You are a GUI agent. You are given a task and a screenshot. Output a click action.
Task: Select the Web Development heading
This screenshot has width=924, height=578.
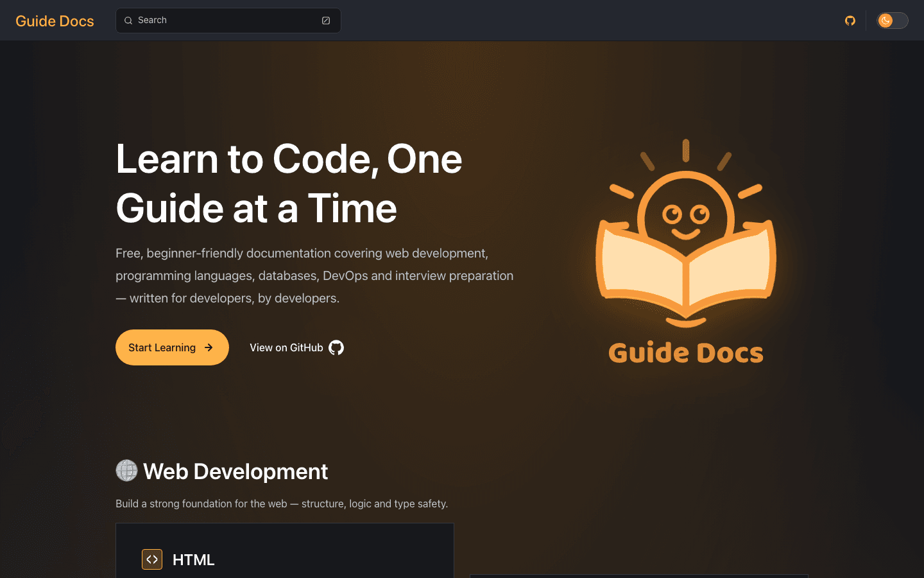pyautogui.click(x=222, y=471)
